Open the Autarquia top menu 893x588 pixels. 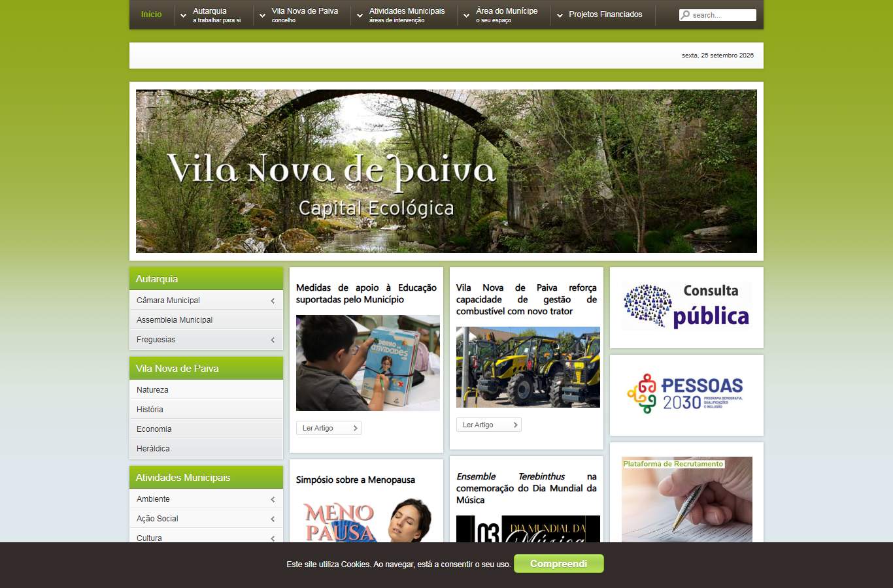216,15
